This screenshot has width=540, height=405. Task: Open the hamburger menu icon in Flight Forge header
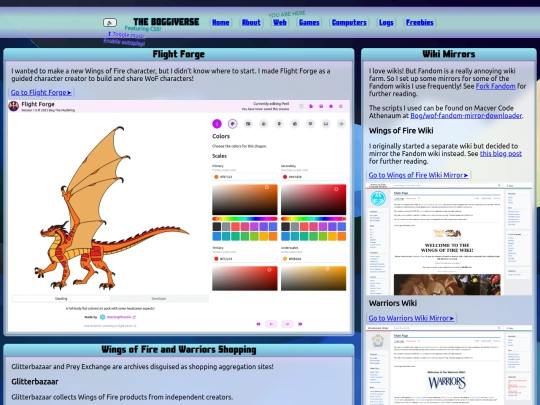click(x=341, y=106)
